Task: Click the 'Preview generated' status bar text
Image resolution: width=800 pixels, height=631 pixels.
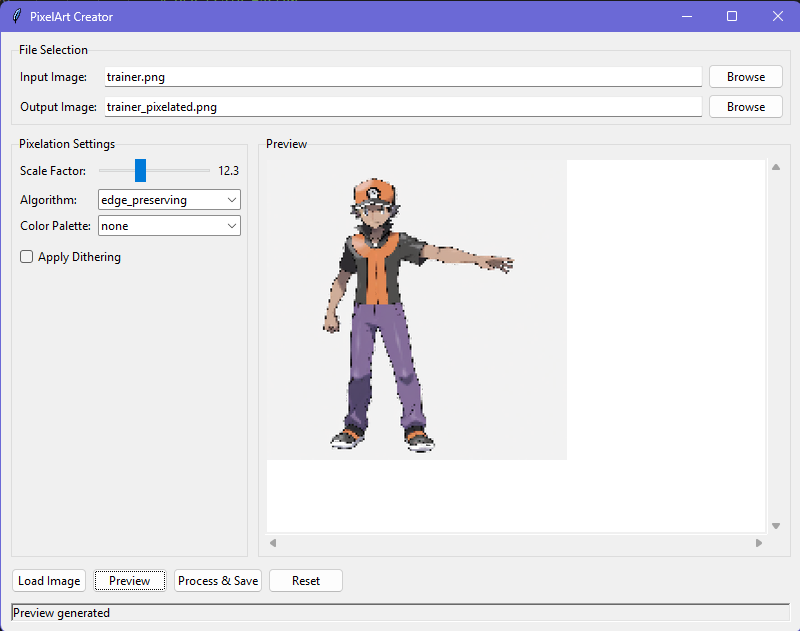Action: 61,613
